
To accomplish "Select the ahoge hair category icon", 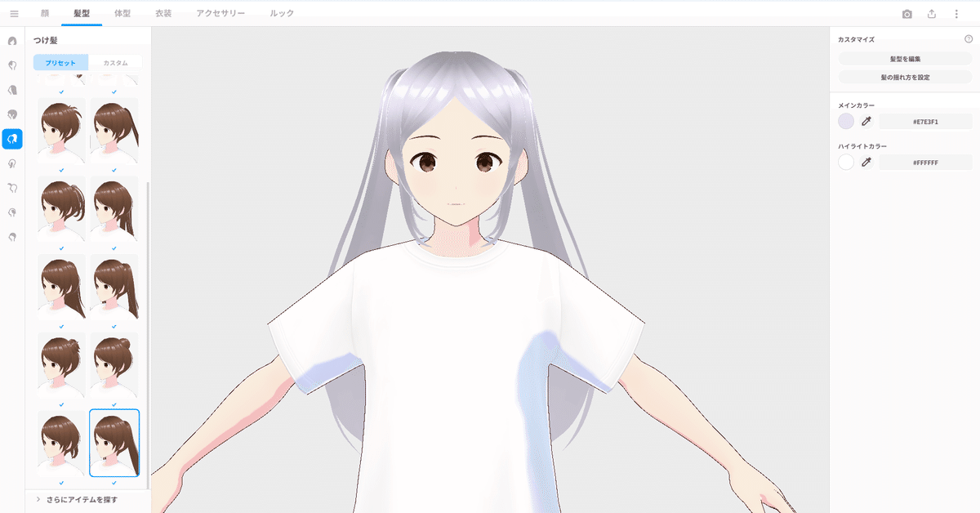I will pyautogui.click(x=12, y=188).
